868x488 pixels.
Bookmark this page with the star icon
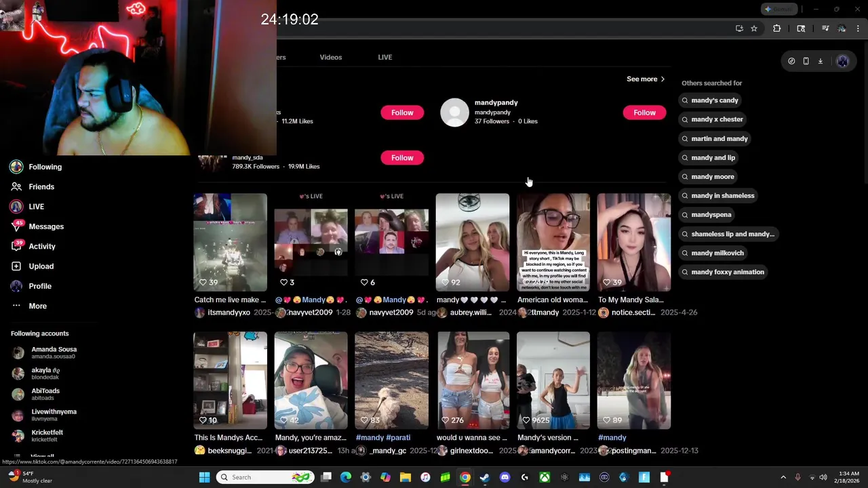(753, 28)
